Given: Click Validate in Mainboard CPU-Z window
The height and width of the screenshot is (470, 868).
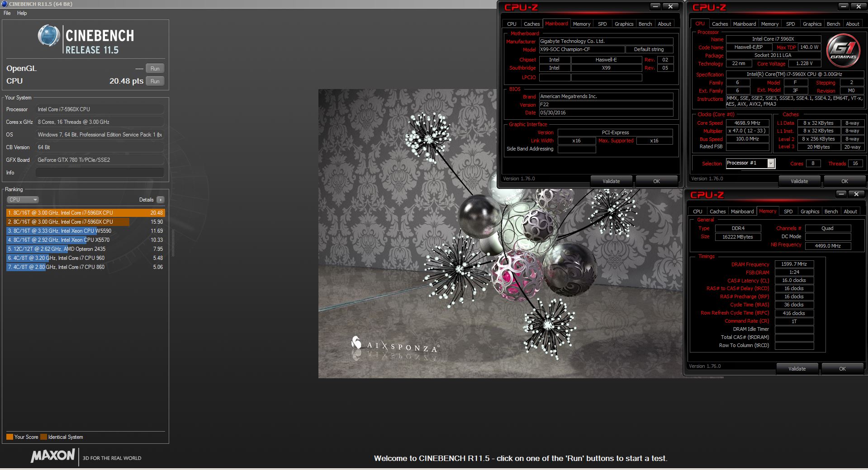Looking at the screenshot, I should tap(611, 181).
